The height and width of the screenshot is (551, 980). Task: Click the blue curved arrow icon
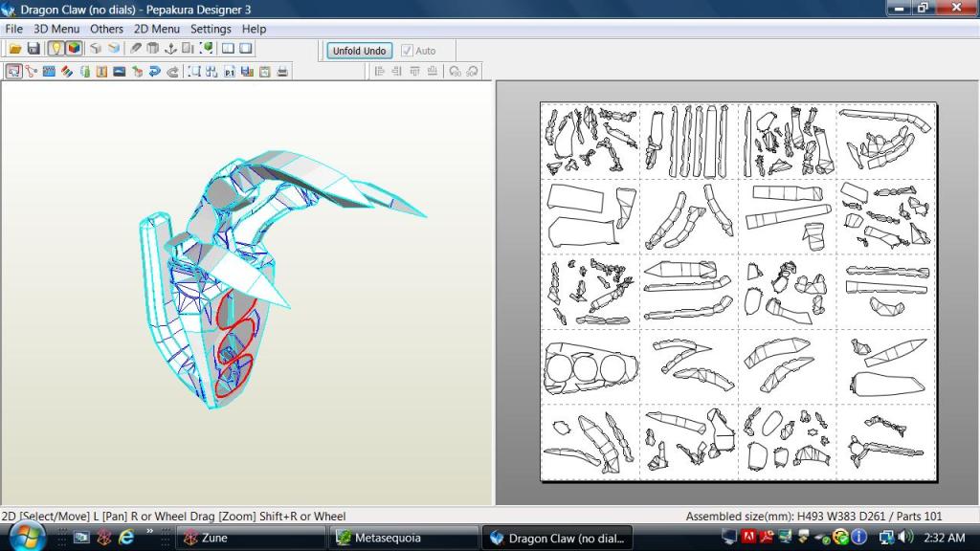[x=154, y=71]
